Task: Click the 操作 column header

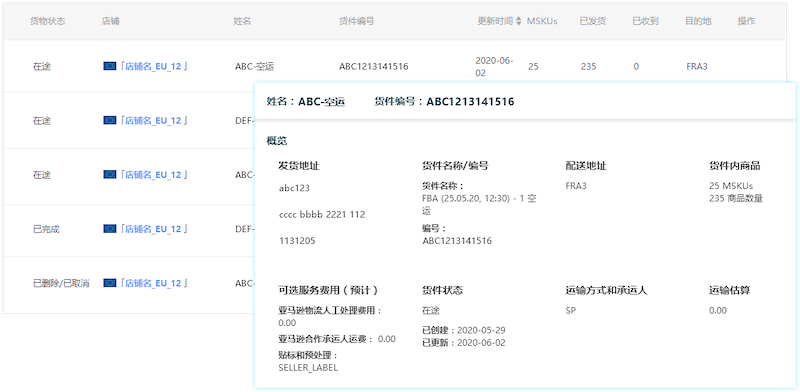Action: [746, 21]
